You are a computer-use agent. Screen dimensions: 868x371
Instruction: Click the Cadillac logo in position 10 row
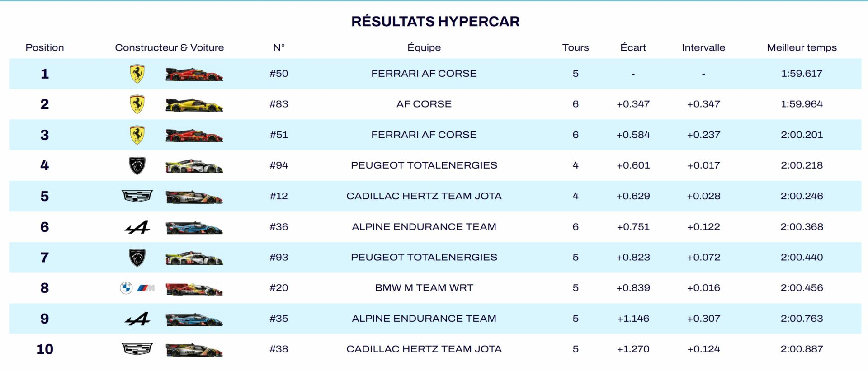pyautogui.click(x=137, y=349)
